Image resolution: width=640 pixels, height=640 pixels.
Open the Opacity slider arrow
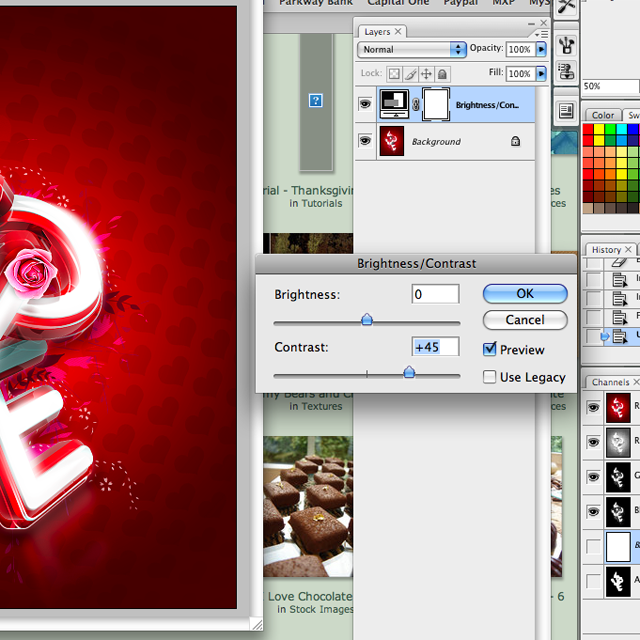541,49
